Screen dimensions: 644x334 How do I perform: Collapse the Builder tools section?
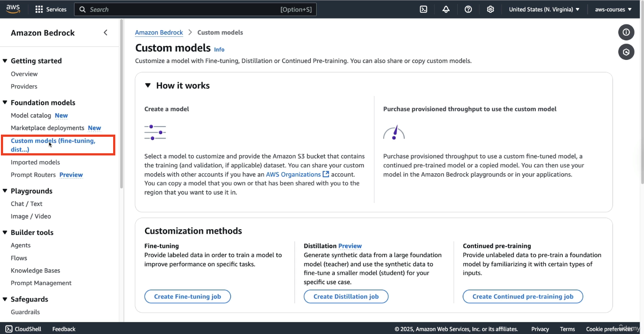[5, 232]
